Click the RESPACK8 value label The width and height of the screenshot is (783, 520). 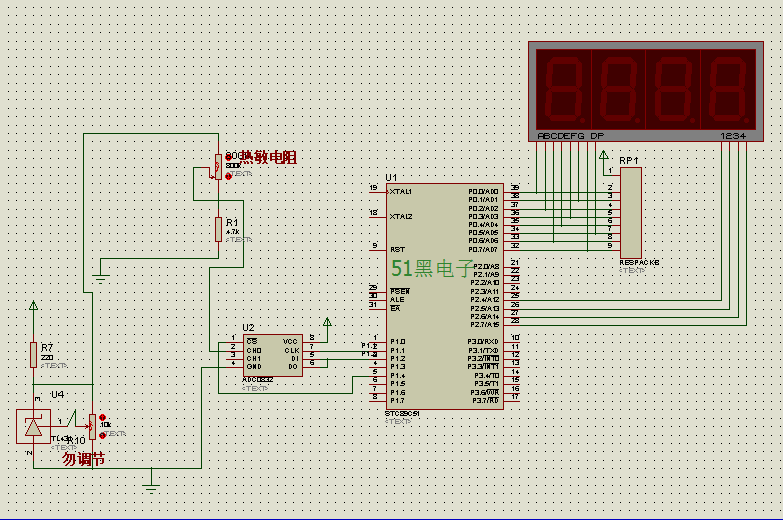click(x=639, y=262)
